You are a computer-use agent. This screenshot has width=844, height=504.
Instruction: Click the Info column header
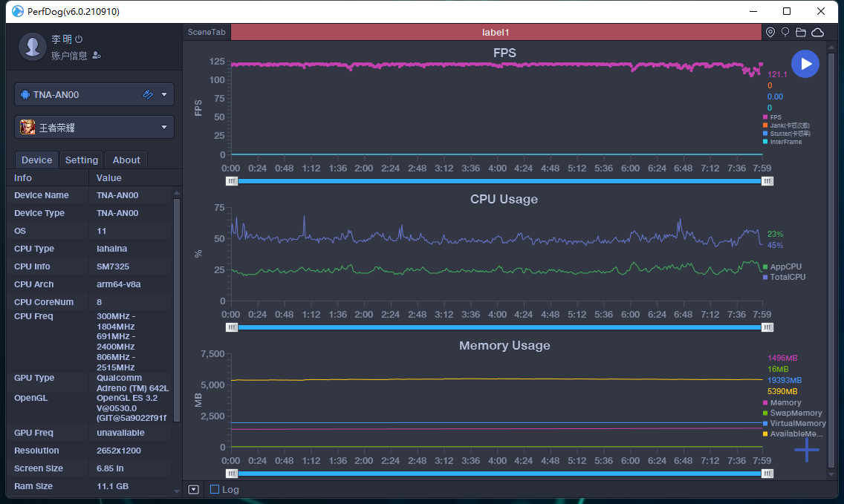tap(22, 178)
